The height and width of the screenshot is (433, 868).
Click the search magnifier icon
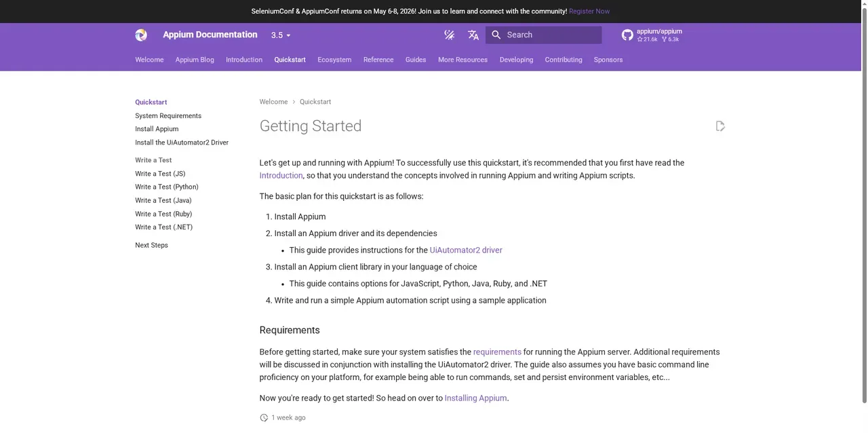click(x=496, y=35)
